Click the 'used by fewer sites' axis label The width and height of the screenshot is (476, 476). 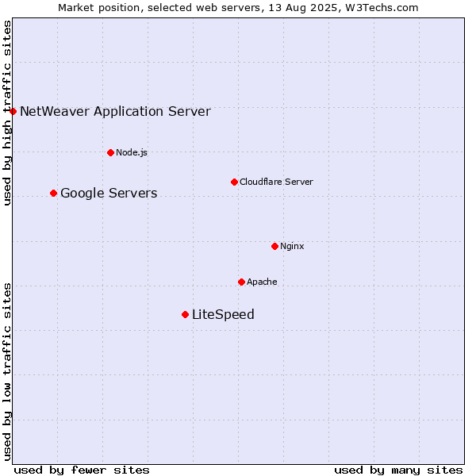(82, 470)
